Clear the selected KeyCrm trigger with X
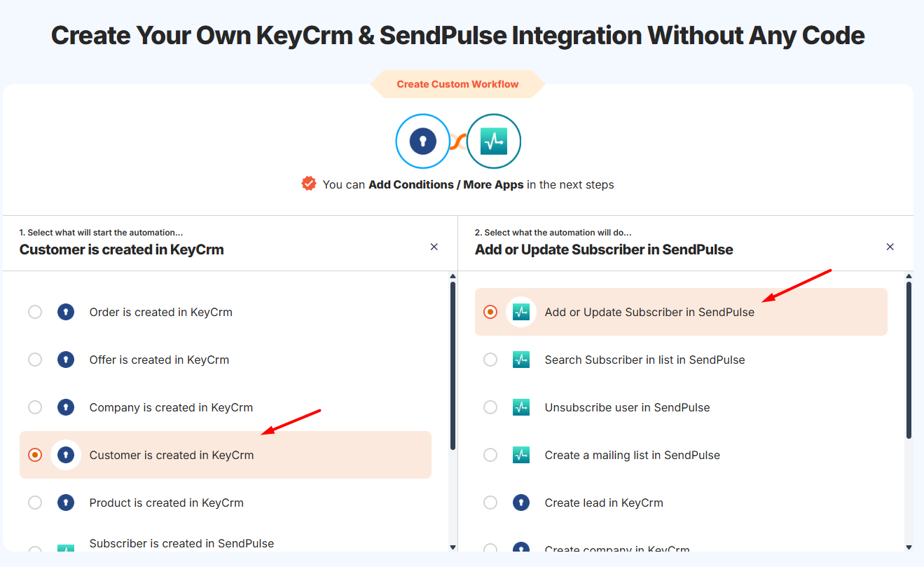 (x=434, y=247)
